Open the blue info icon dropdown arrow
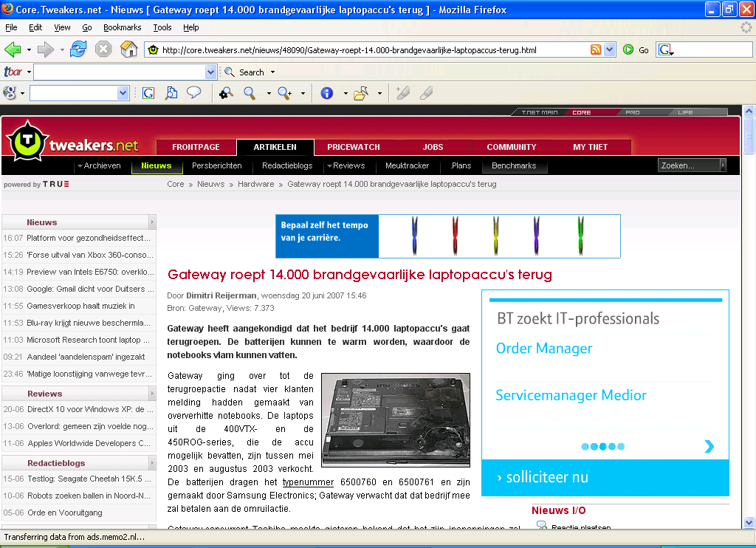756x548 pixels. click(346, 93)
